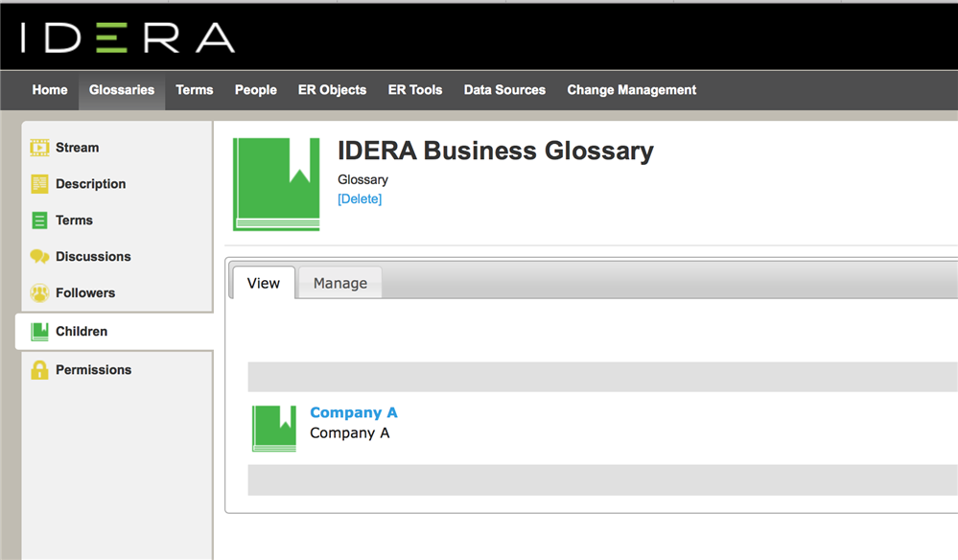Viewport: 958px width, 560px height.
Task: Open the People menu item
Action: pos(256,90)
